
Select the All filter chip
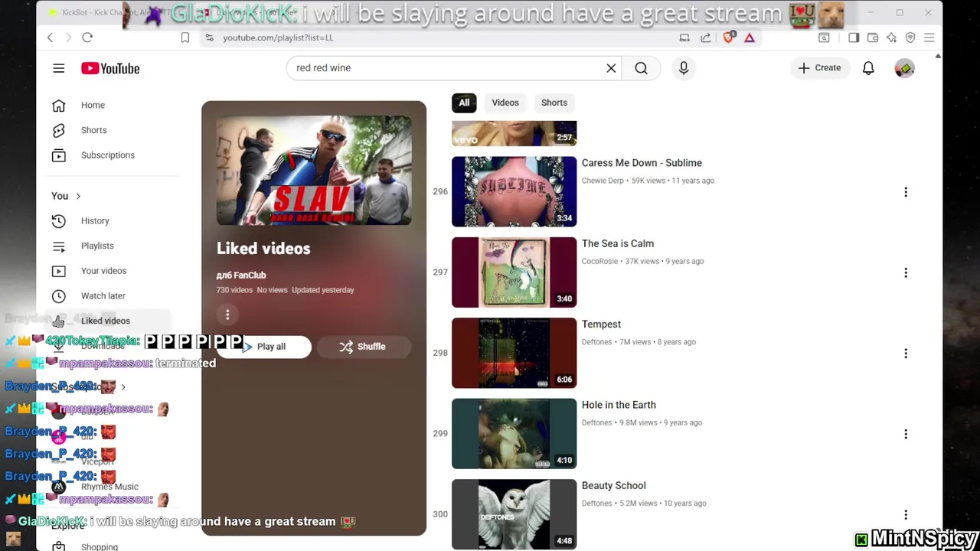click(x=464, y=103)
